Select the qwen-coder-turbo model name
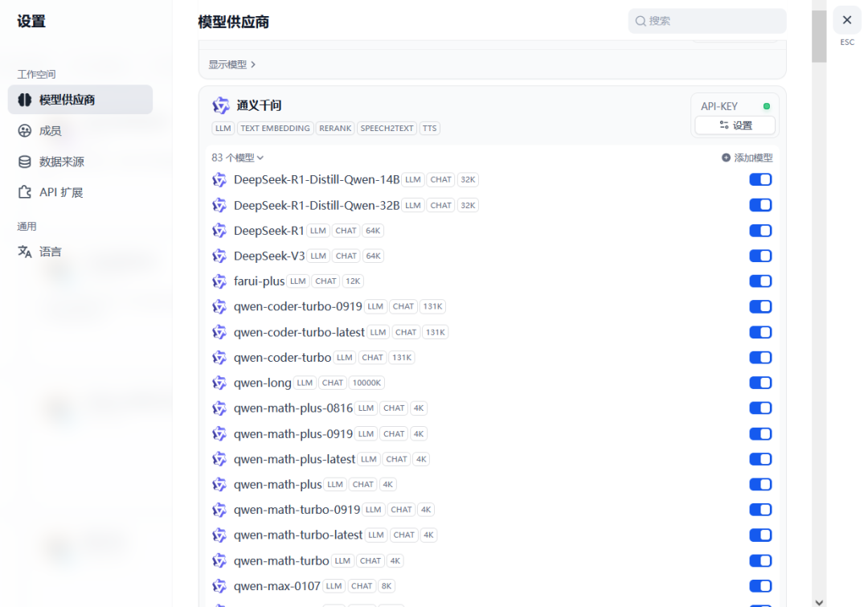Screen dimensions: 868x607 pos(282,358)
